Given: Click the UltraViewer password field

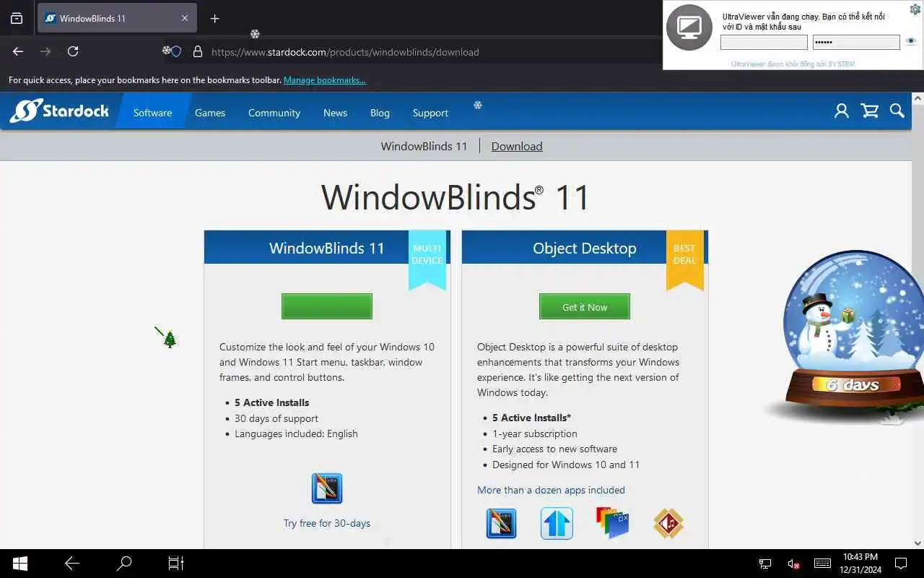Looking at the screenshot, I should coord(856,43).
